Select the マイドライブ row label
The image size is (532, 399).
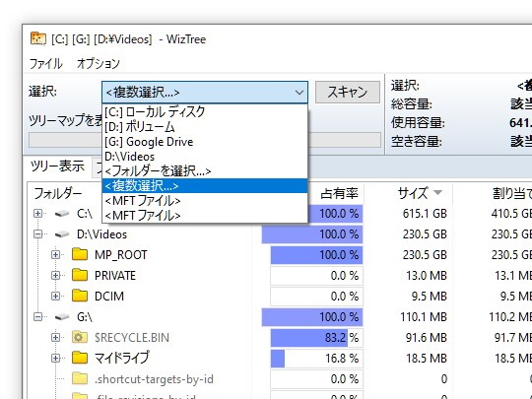point(121,359)
